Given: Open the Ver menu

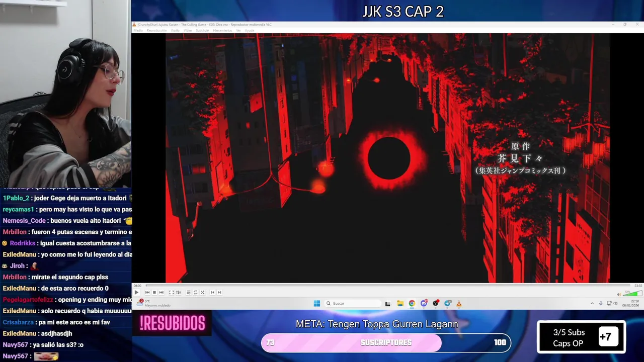Looking at the screenshot, I should coord(238,31).
